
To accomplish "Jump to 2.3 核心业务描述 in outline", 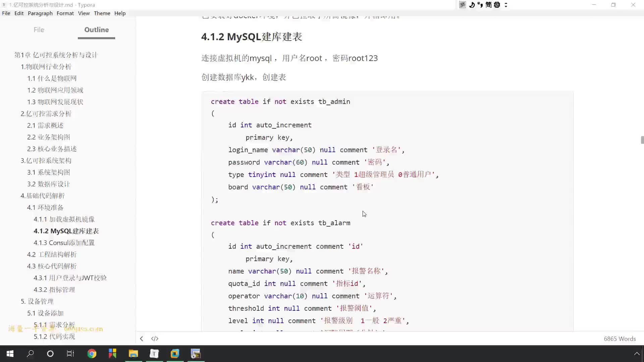I will (52, 149).
